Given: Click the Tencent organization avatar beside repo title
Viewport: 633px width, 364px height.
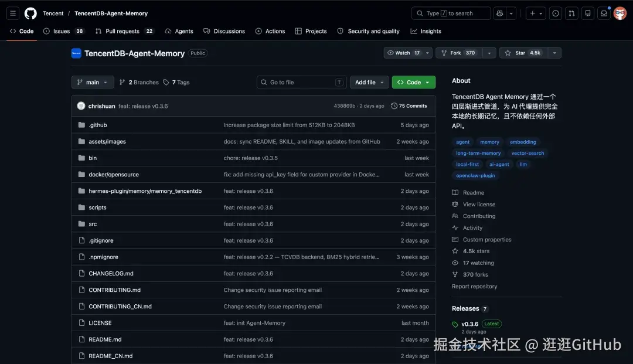Looking at the screenshot, I should pyautogui.click(x=76, y=53).
